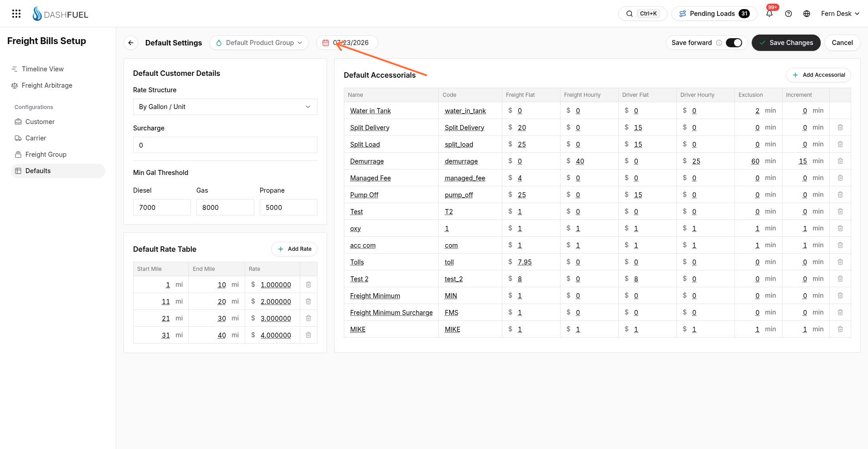Open the date picker showing 07/23/2026

pyautogui.click(x=347, y=43)
